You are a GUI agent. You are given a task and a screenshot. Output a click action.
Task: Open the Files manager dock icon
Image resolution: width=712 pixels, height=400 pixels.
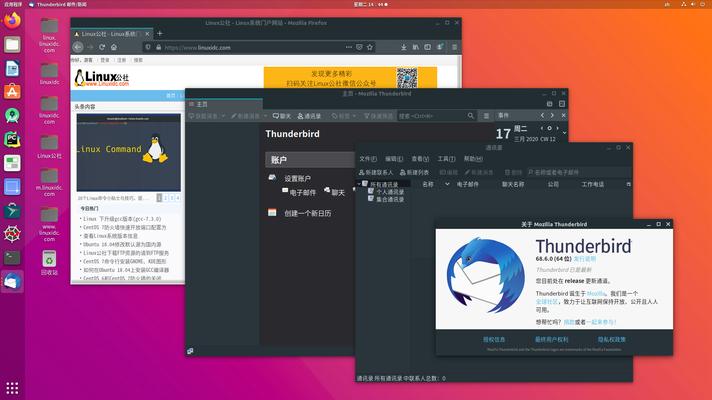point(12,44)
